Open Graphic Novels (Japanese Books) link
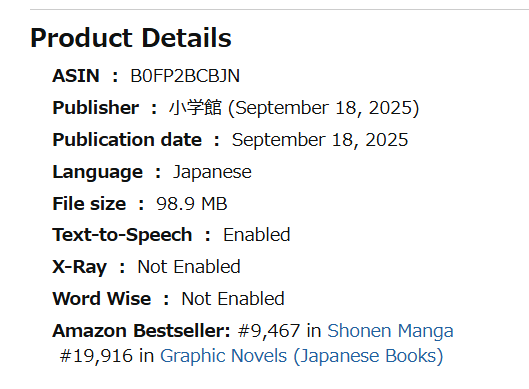Image resolution: width=529 pixels, height=389 pixels. [x=302, y=356]
